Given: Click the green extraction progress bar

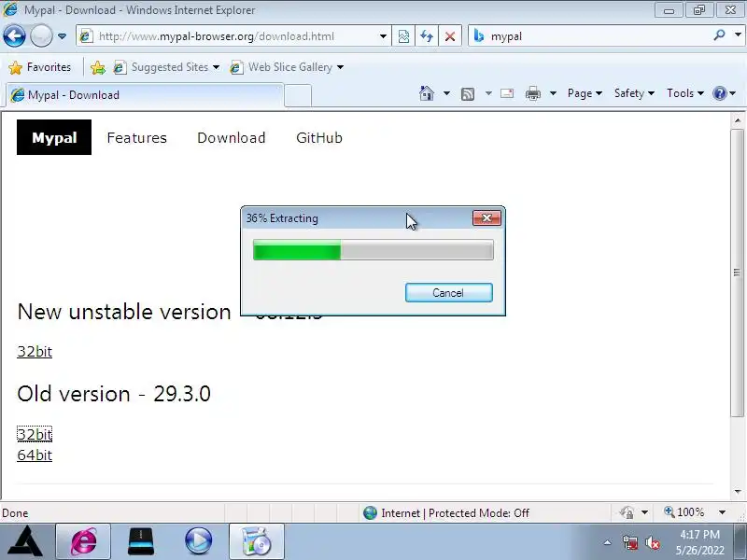Looking at the screenshot, I should point(373,250).
